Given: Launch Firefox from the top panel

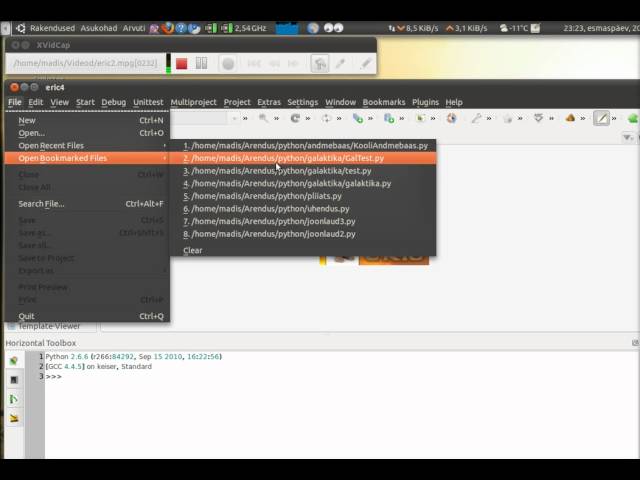Looking at the screenshot, I should pyautogui.click(x=167, y=28).
